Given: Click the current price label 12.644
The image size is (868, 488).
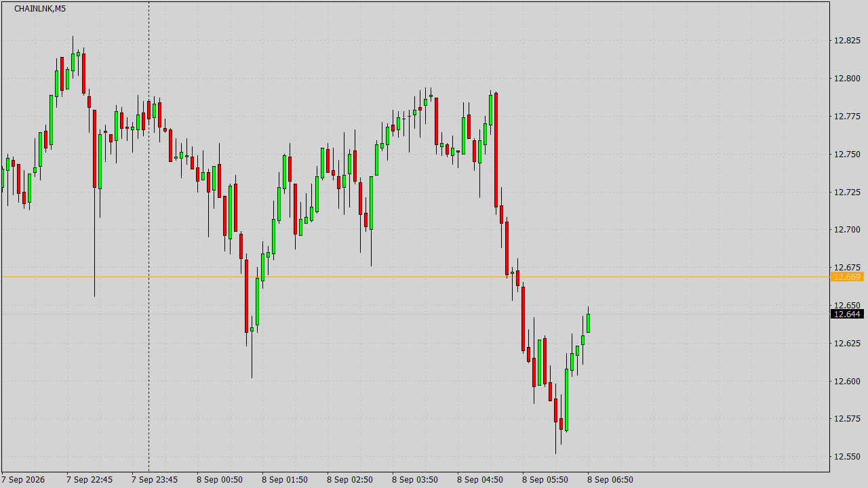Looking at the screenshot, I should click(x=847, y=314).
